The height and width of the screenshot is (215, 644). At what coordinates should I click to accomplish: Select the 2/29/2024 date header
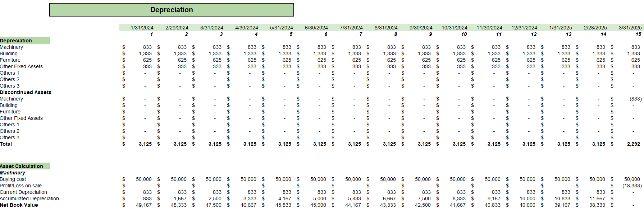[177, 28]
